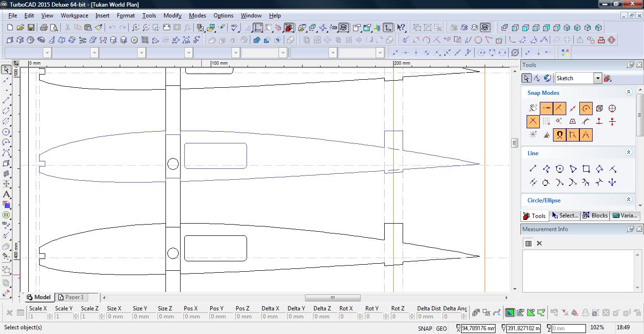Switch to the Blocks palette tab

tap(595, 216)
